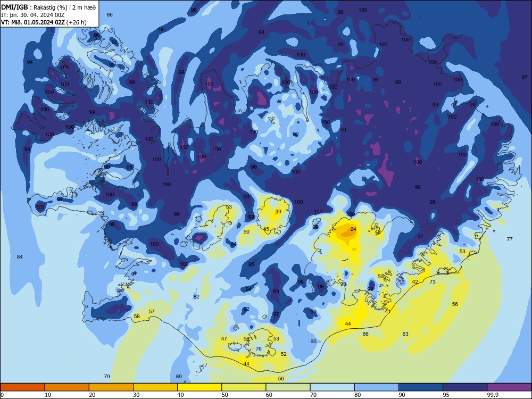Select the '91' value on the peninsula

coord(135,274)
